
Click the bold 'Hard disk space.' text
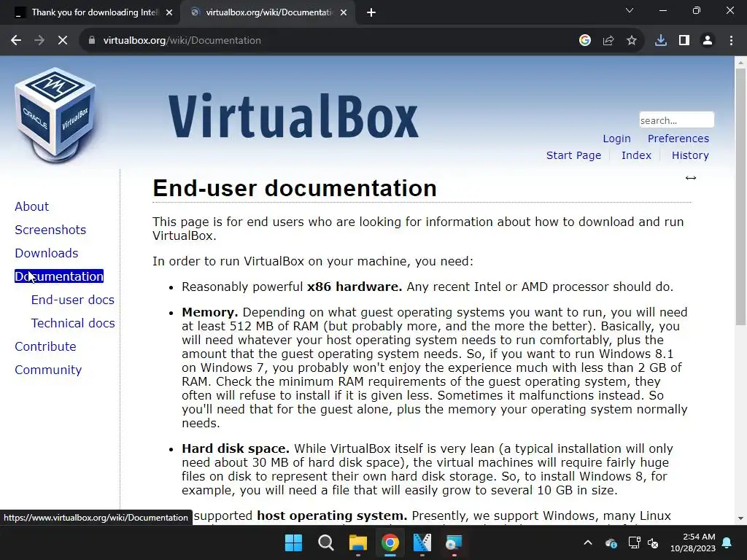click(x=236, y=448)
